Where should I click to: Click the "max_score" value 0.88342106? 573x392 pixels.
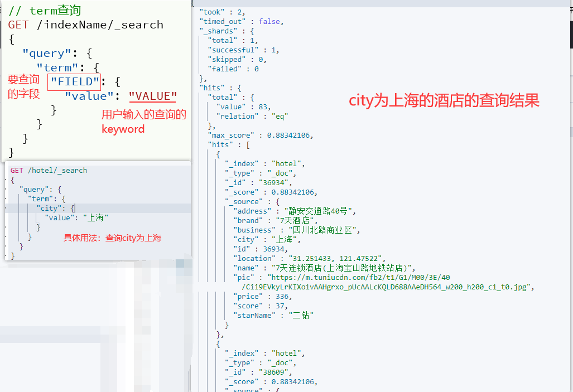coord(288,135)
